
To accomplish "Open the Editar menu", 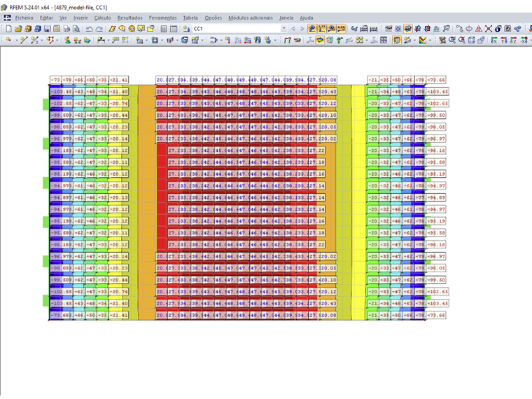I will pyautogui.click(x=46, y=17).
